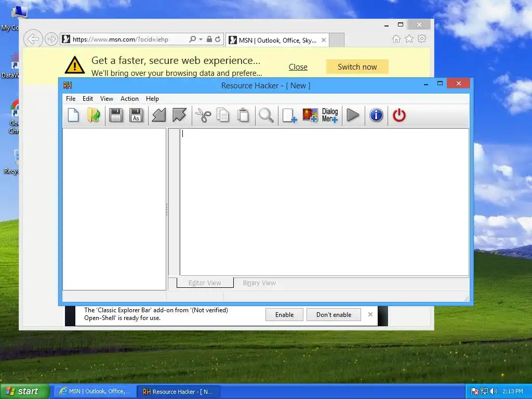Screen dimensions: 532x399
Task: Click the RH icon in the title bar
Action: pos(68,86)
